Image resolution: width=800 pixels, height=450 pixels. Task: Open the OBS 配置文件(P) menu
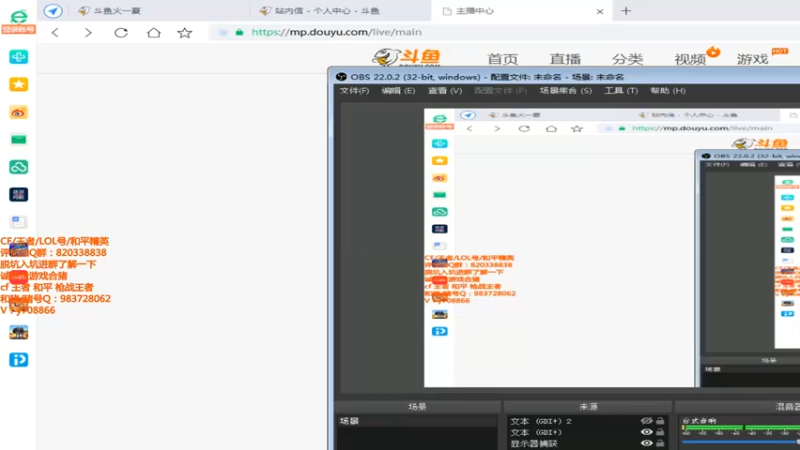point(501,91)
